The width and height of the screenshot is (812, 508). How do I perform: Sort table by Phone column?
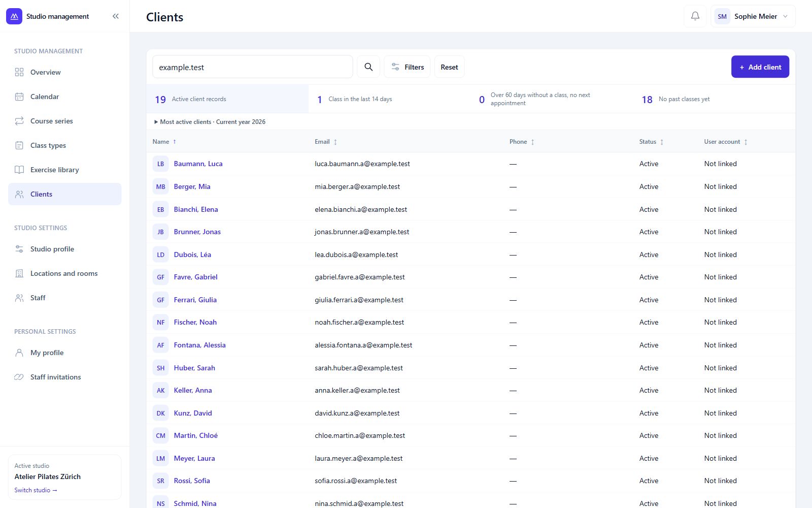(522, 142)
